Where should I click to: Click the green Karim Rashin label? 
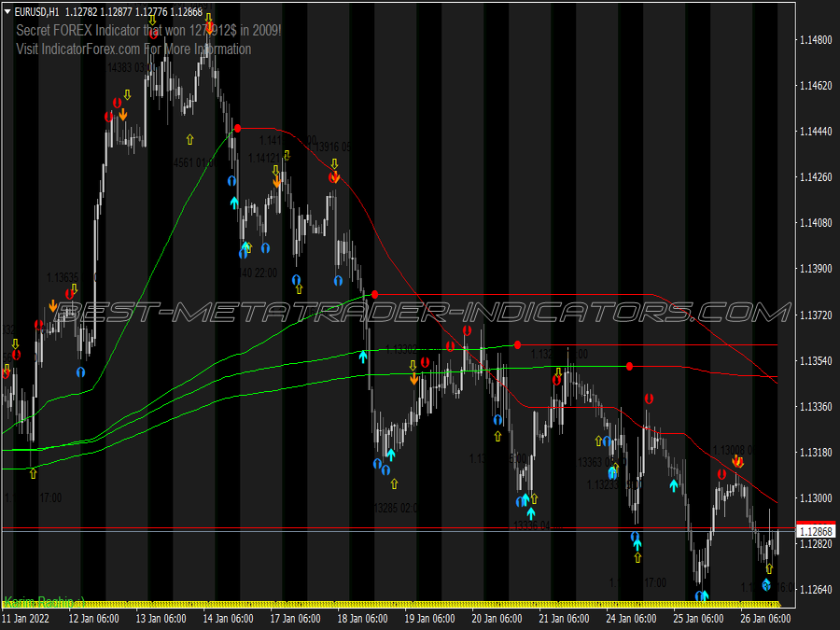point(45,601)
